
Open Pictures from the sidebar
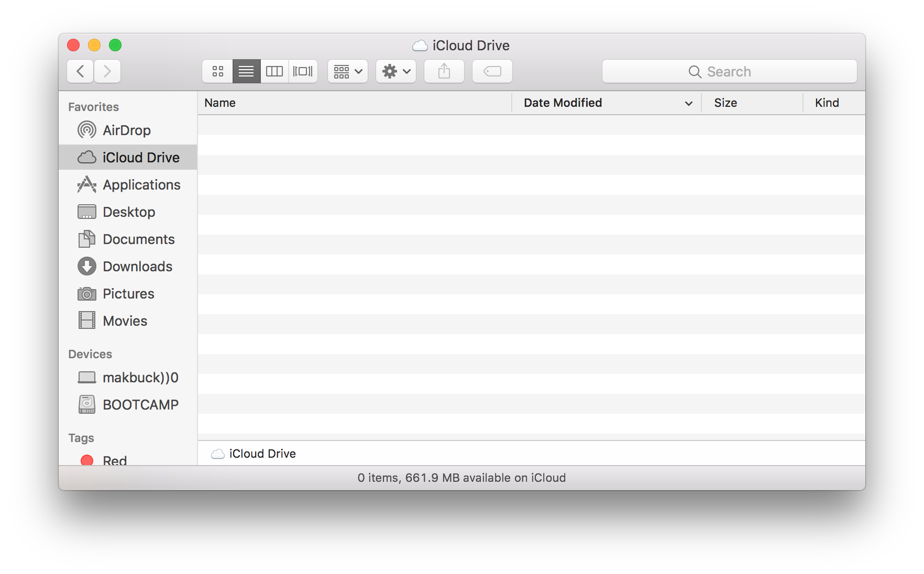point(128,294)
